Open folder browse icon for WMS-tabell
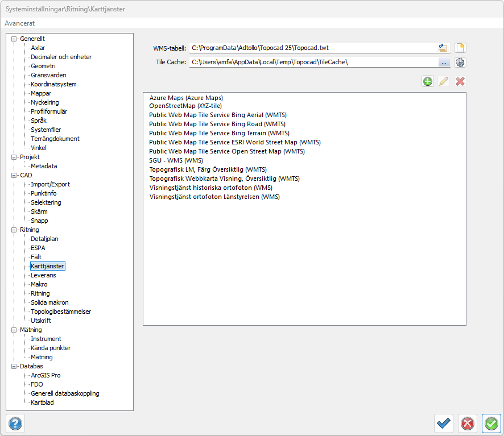The width and height of the screenshot is (504, 436). coord(444,48)
